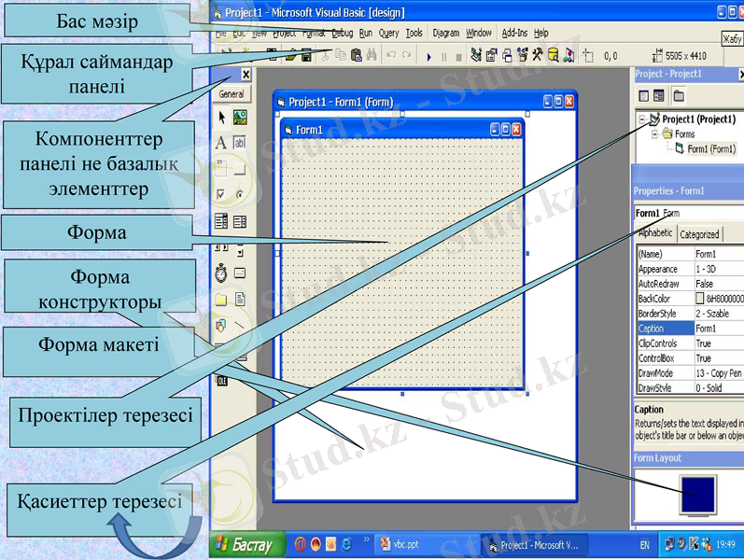Click the General tab of the toolbox

point(232,94)
